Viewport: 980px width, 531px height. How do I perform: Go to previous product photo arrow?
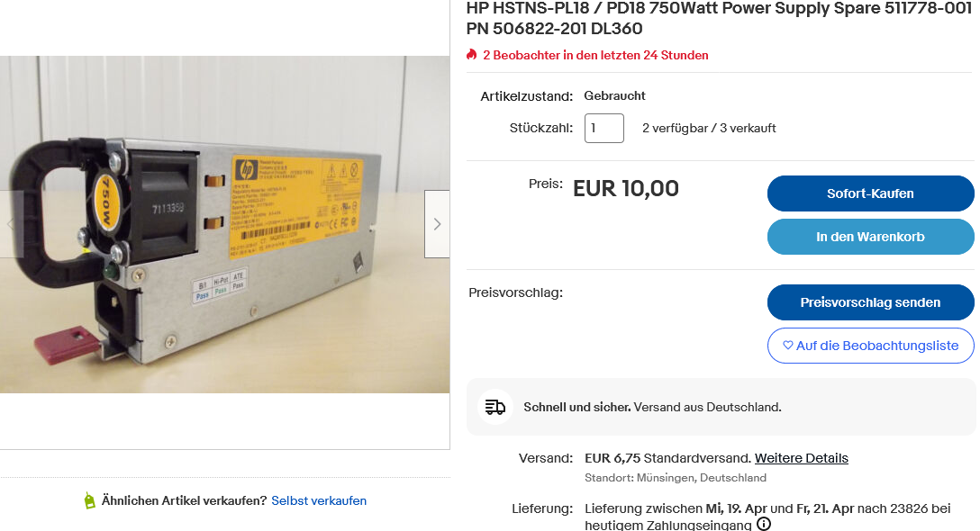pos(11,223)
